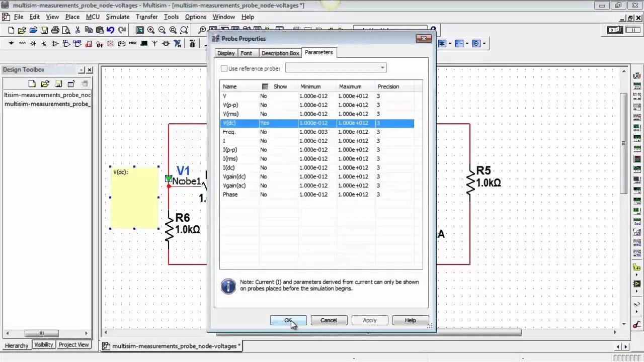Screen dimensions: 644x362
Task: Expand the controlled source dropdown arrow
Action: 484,44
